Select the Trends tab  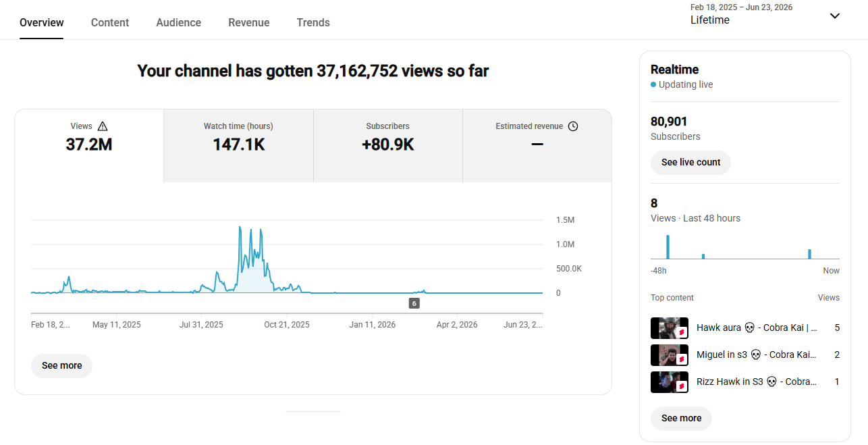[313, 22]
